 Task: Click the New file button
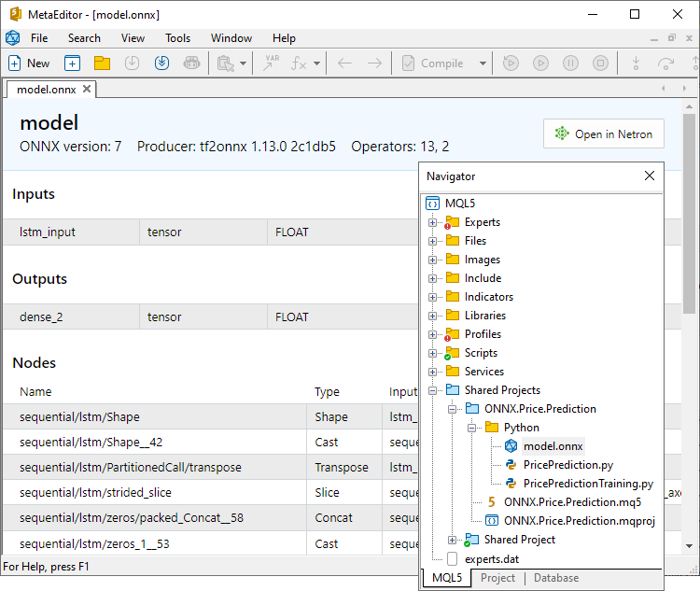pos(29,63)
